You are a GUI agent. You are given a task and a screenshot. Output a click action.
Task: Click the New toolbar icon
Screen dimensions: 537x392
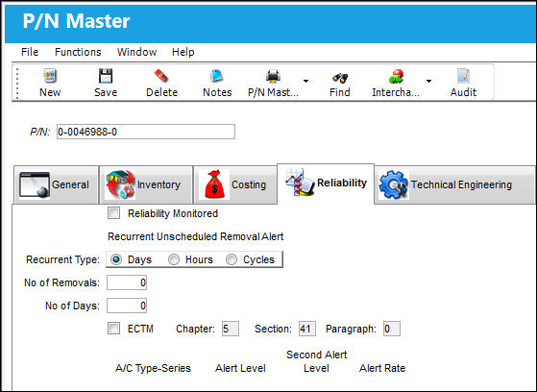tap(50, 76)
